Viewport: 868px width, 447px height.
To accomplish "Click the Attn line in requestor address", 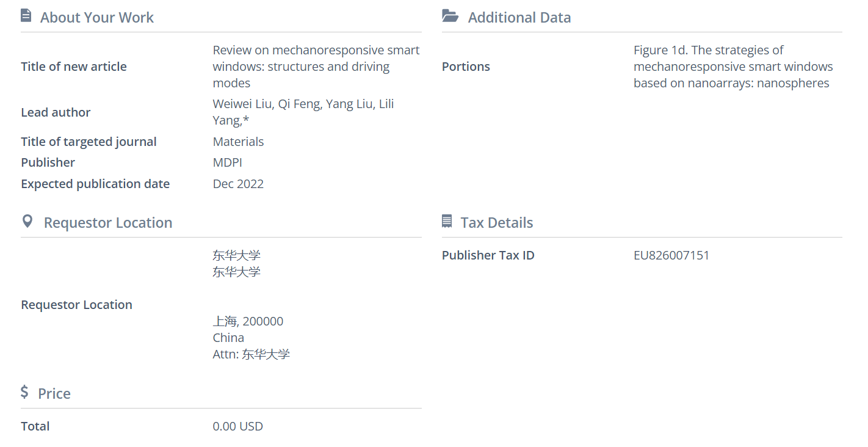I will pos(251,354).
